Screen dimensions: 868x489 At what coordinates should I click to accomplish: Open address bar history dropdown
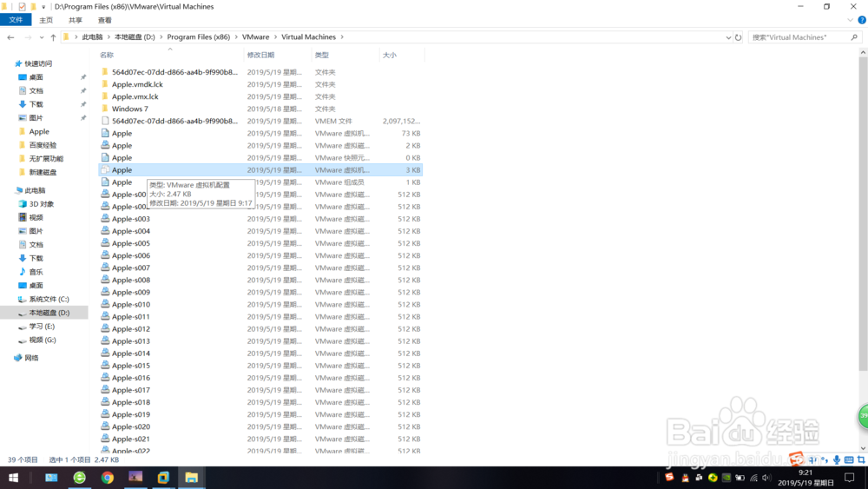coord(728,37)
